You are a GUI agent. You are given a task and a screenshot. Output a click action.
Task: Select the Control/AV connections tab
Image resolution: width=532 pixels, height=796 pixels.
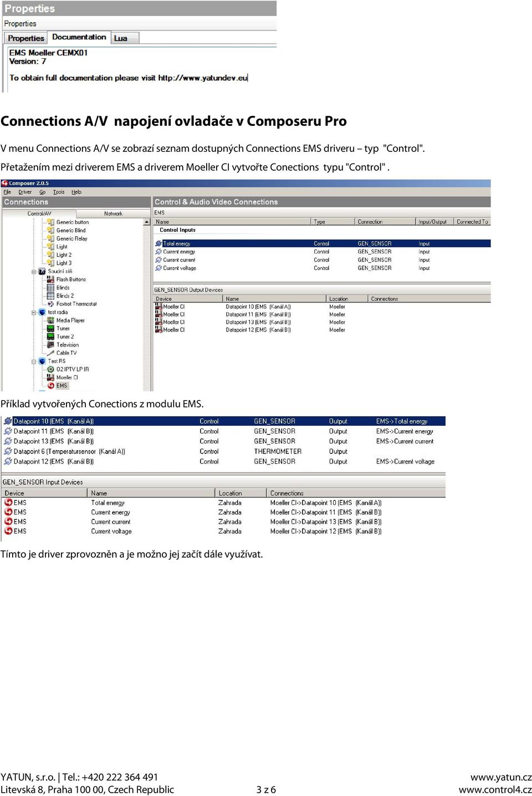(x=39, y=213)
